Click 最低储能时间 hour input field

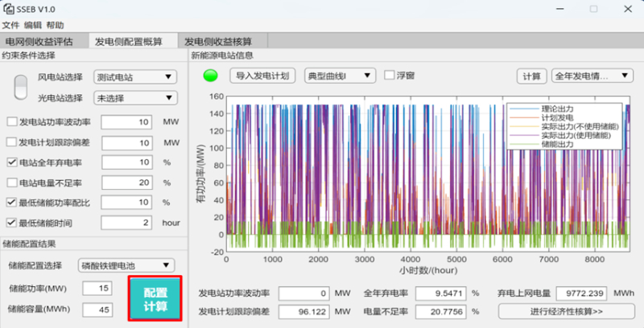(126, 223)
